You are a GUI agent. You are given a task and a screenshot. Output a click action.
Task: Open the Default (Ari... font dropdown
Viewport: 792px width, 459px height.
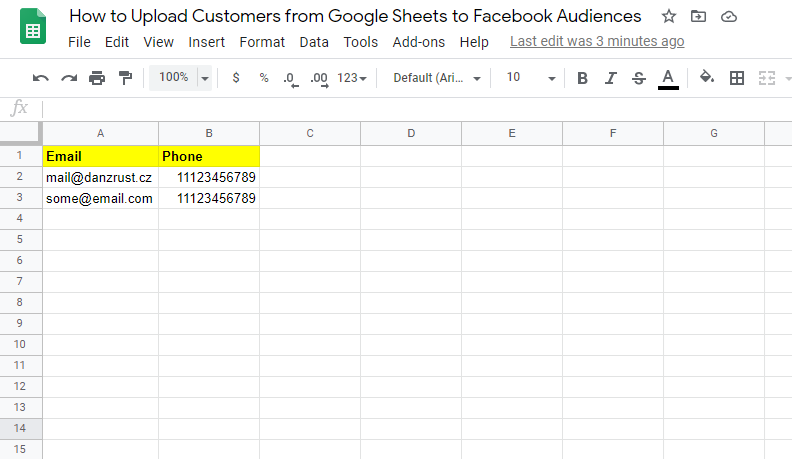click(436, 78)
